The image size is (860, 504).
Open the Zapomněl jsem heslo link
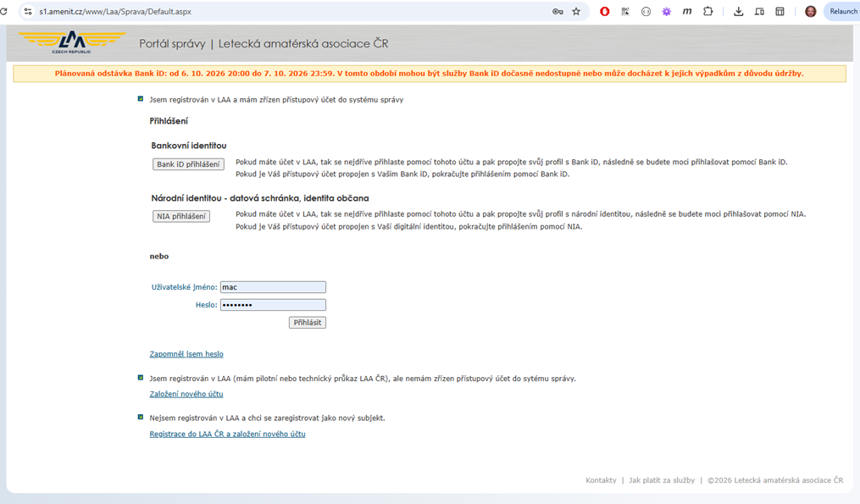point(186,354)
